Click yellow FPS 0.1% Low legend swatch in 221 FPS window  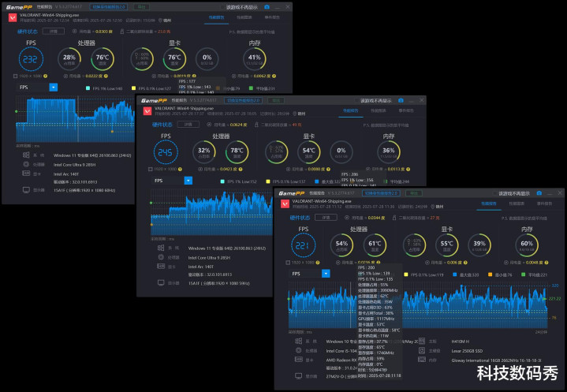coord(405,274)
